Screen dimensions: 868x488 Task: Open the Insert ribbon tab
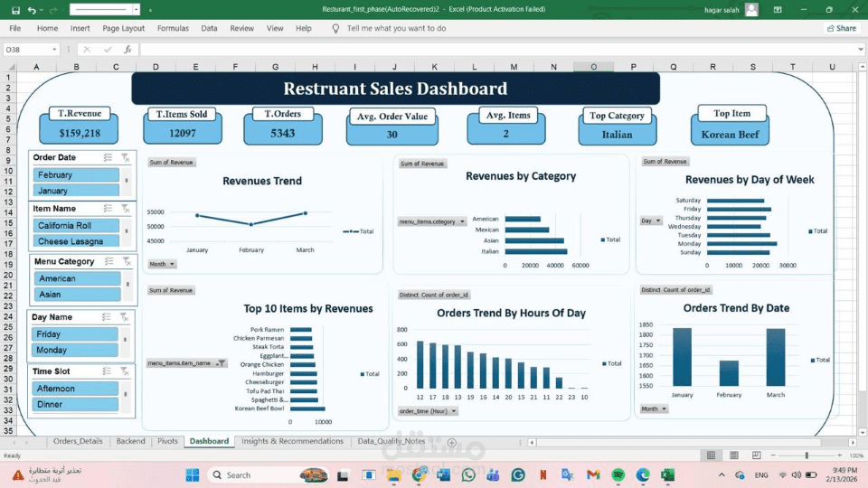point(80,28)
